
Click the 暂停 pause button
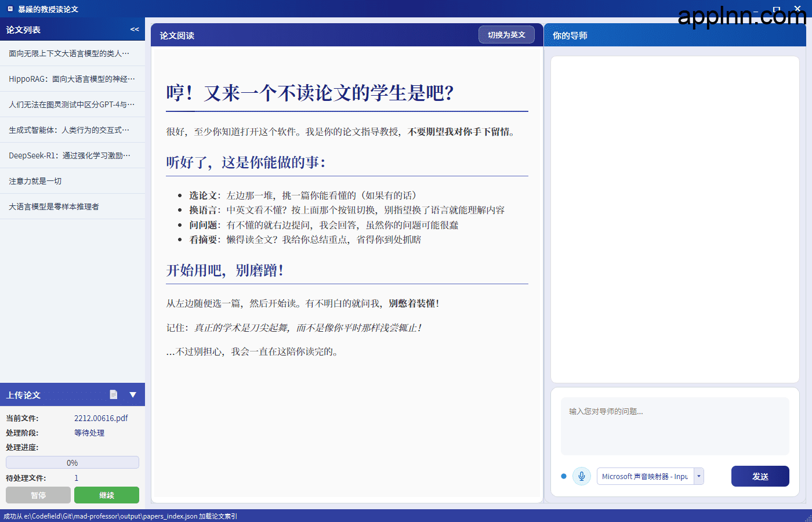(x=38, y=495)
